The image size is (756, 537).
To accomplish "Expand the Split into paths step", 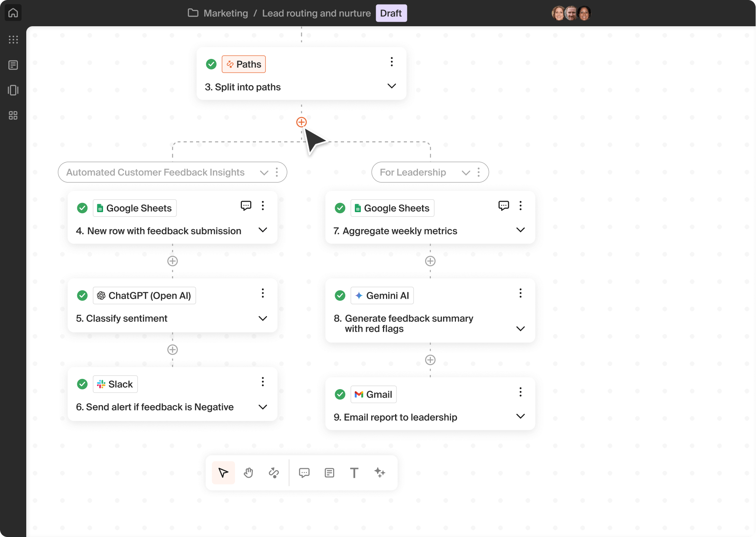I will point(391,86).
